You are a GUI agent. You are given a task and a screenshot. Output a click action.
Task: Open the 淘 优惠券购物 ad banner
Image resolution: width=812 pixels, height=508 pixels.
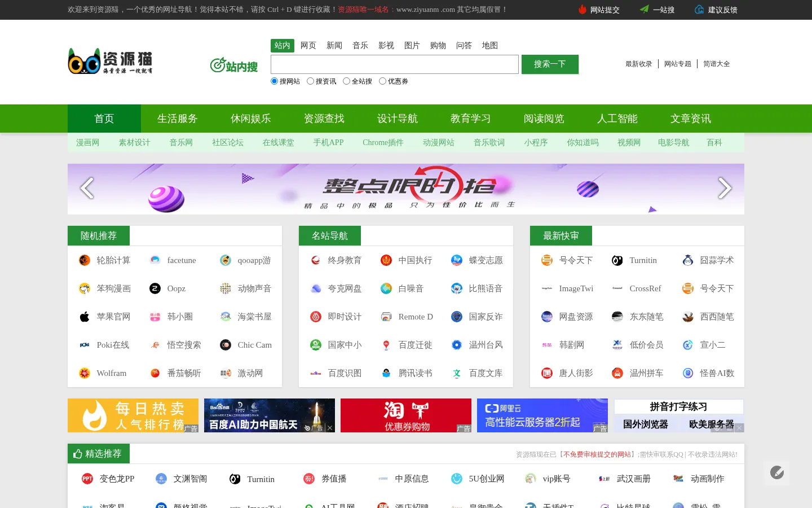click(406, 415)
